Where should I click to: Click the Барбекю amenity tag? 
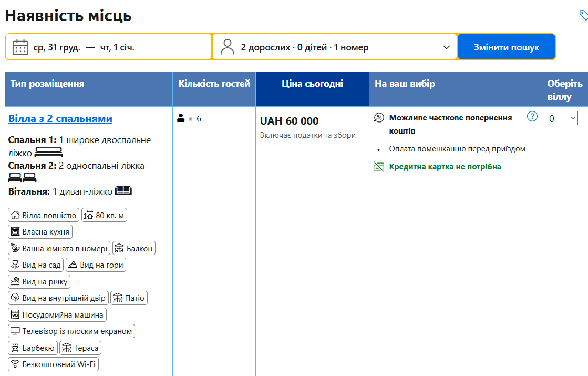[33, 348]
